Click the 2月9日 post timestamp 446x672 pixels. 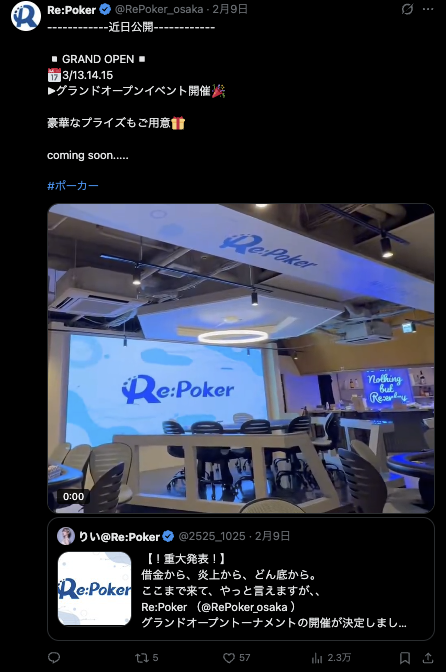point(230,9)
